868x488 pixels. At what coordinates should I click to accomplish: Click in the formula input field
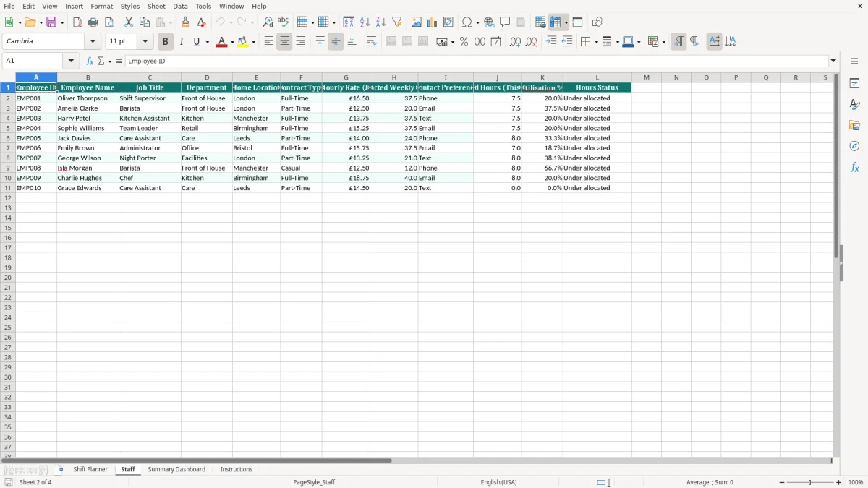coord(477,61)
